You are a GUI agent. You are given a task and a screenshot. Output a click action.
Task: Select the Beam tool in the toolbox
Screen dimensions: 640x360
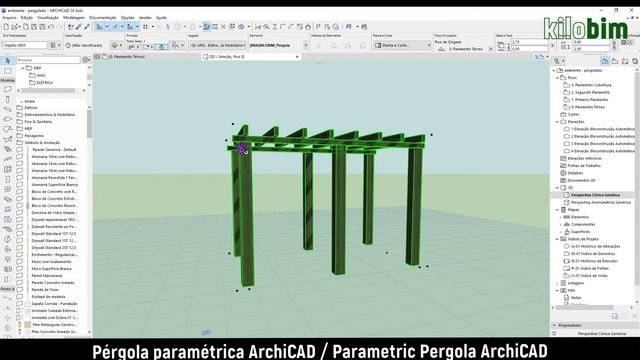click(7, 109)
